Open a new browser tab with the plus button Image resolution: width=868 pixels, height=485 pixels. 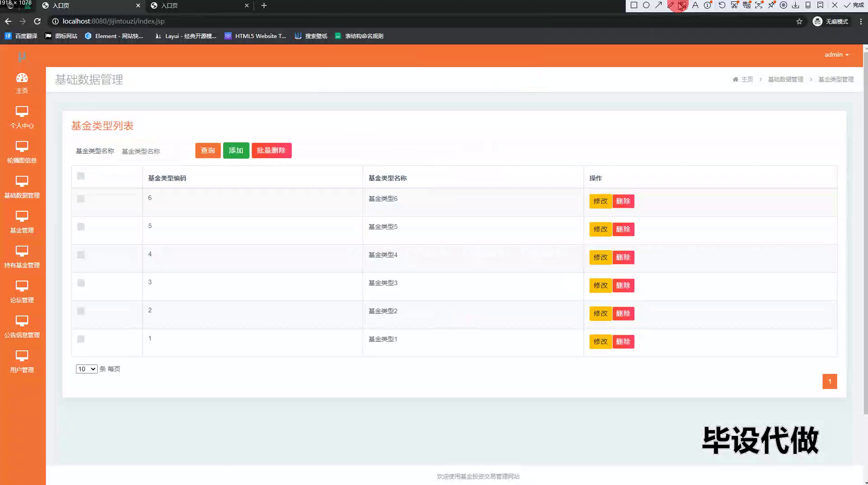264,5
